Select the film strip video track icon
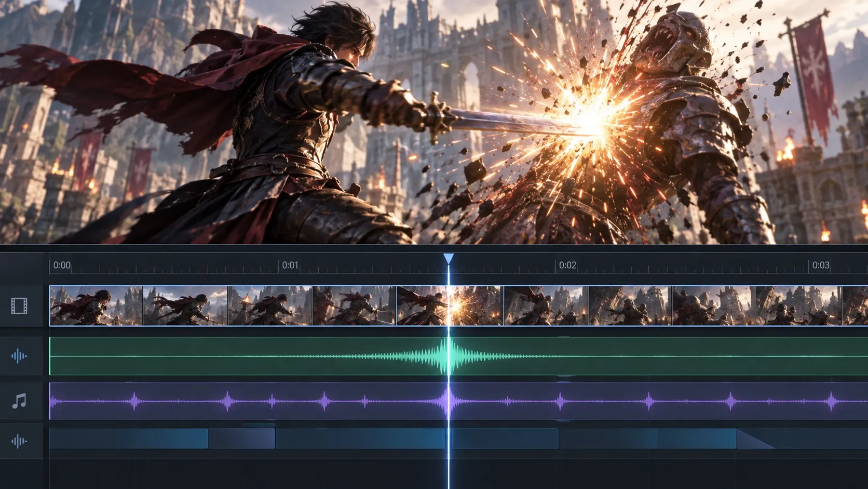This screenshot has height=489, width=868. coord(19,306)
